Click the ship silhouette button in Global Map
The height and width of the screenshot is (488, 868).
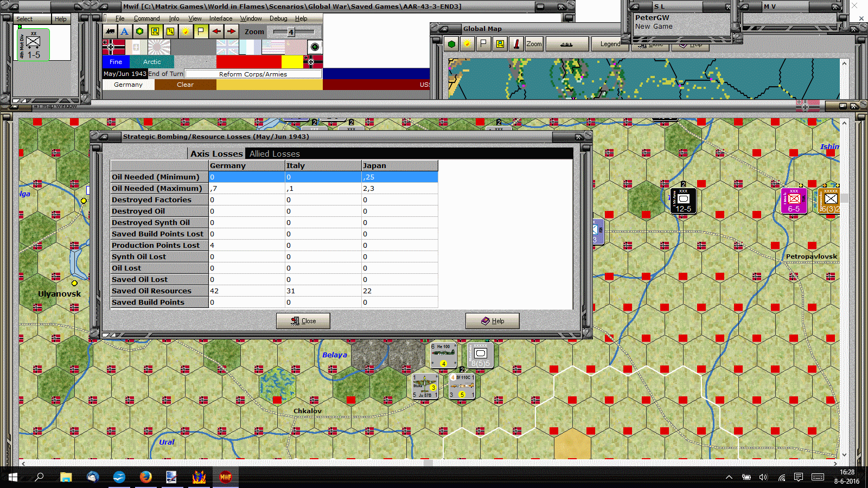click(567, 44)
